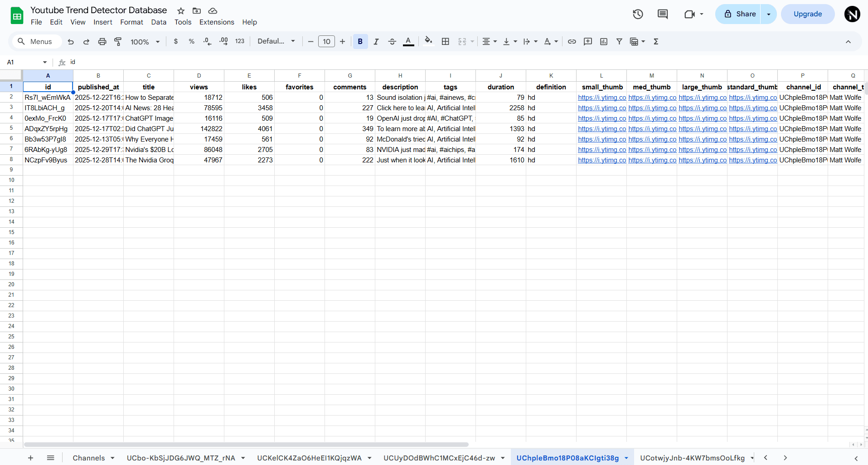Open the Extensions menu

point(217,22)
